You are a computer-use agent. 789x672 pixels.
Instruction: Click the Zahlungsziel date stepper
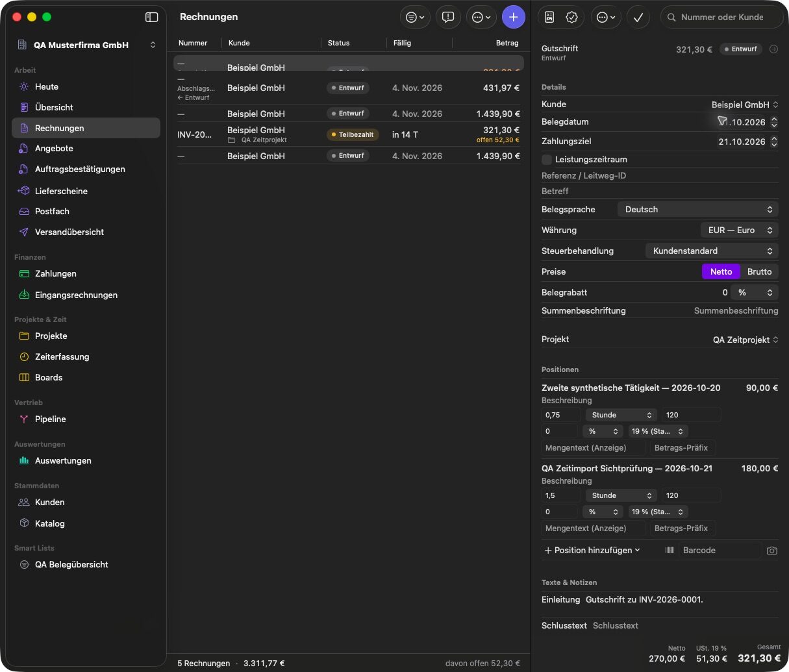coord(774,142)
